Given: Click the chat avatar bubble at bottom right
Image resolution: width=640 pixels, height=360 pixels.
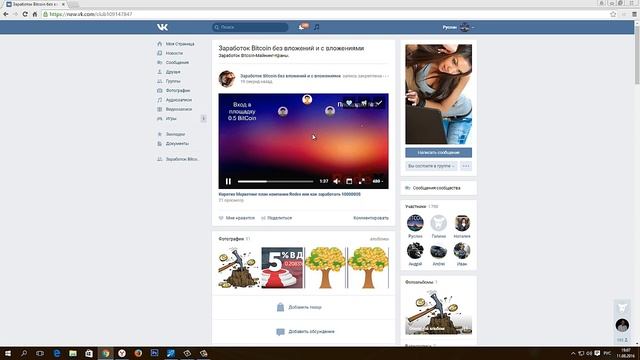Looking at the screenshot, I should [622, 325].
